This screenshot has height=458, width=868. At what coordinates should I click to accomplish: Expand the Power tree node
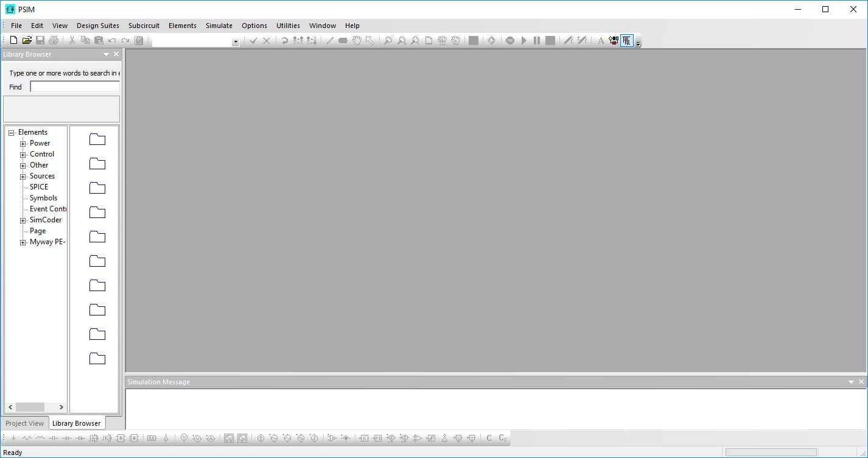pyautogui.click(x=23, y=144)
